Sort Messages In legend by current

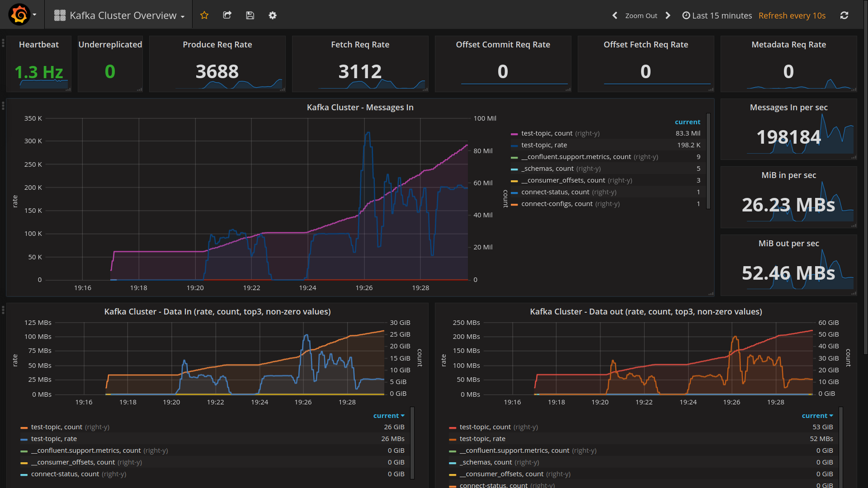[687, 122]
